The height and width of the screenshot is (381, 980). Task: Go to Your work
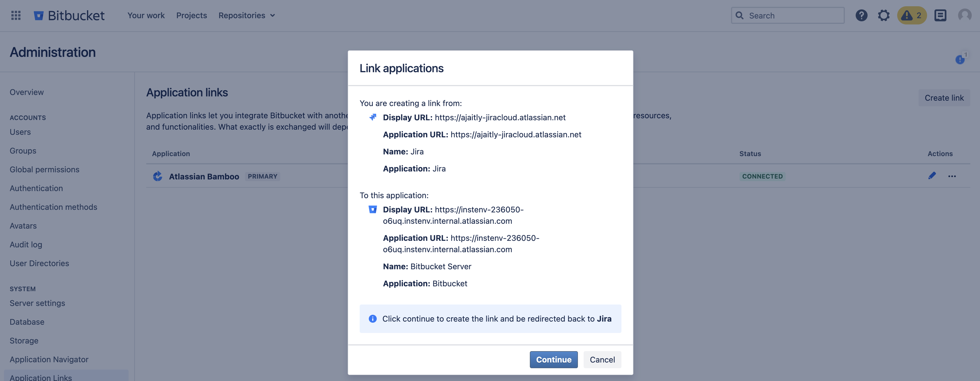point(146,15)
